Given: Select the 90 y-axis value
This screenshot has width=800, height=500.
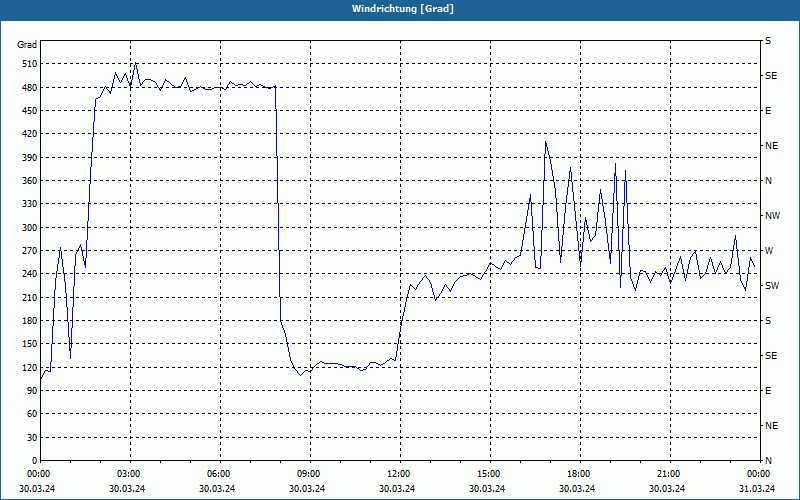Looking at the screenshot, I should pyautogui.click(x=31, y=391).
